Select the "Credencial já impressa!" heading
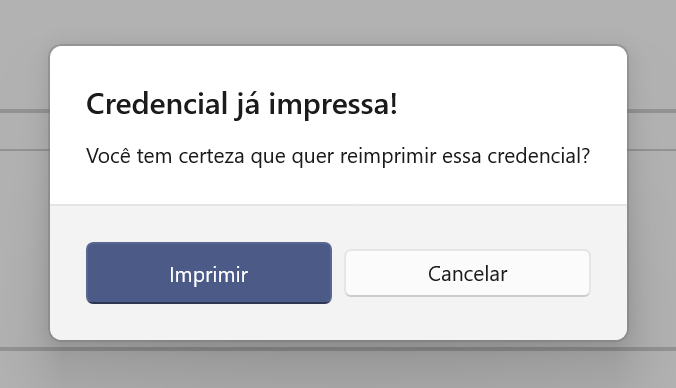This screenshot has width=676, height=388. click(242, 105)
